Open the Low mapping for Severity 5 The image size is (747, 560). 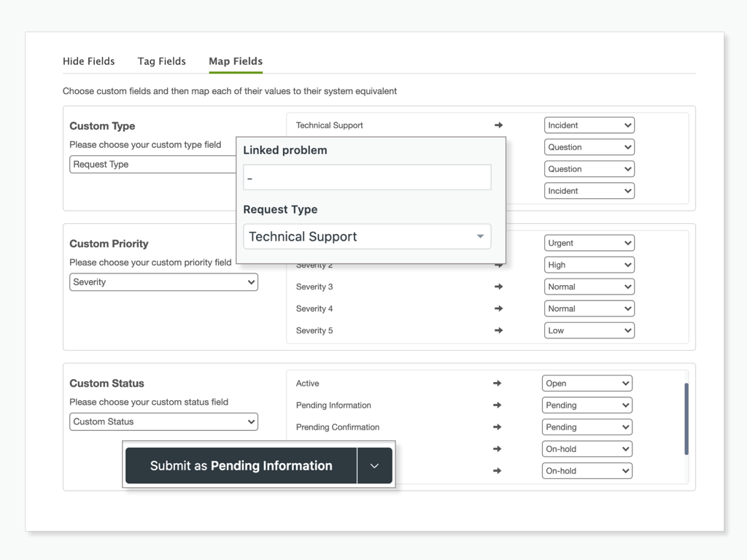pos(589,330)
